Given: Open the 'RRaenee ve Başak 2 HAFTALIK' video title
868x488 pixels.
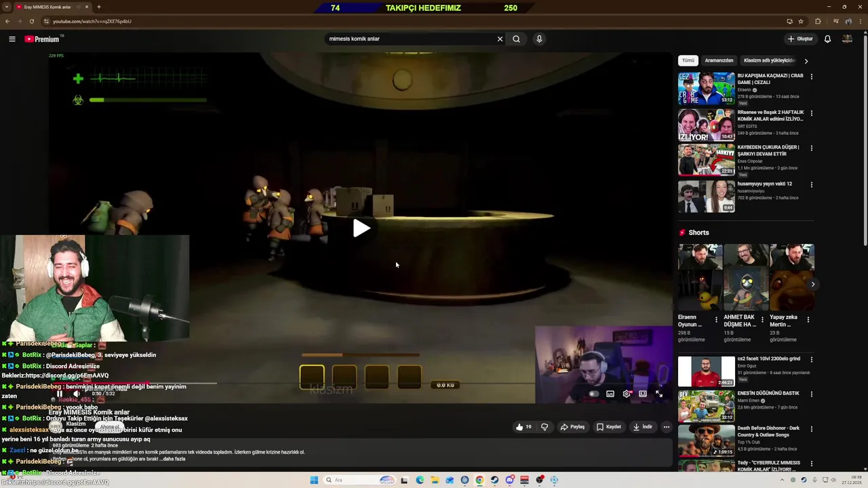Looking at the screenshot, I should pos(770,116).
